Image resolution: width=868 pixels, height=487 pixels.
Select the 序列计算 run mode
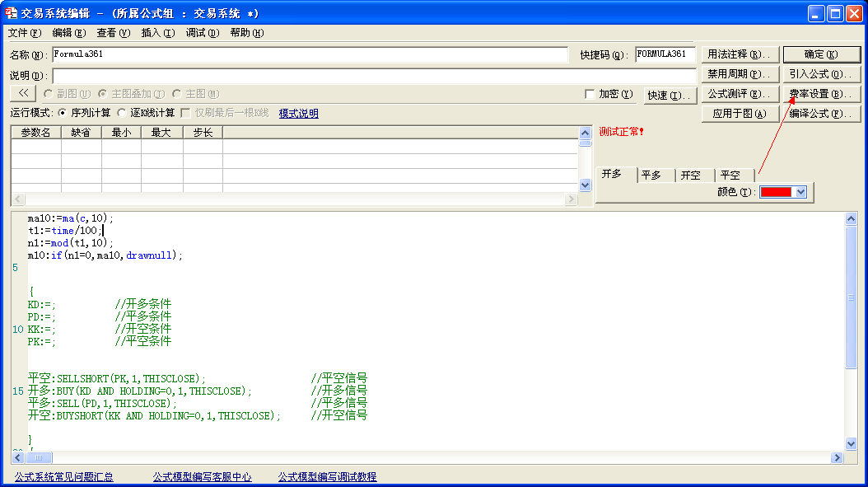coord(63,113)
